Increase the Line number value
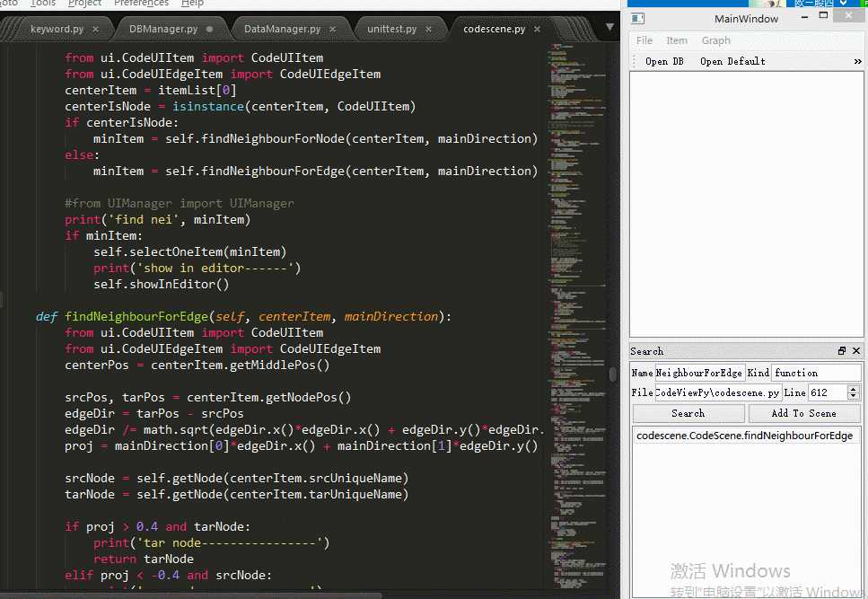Viewport: 868px width, 599px height. click(854, 389)
